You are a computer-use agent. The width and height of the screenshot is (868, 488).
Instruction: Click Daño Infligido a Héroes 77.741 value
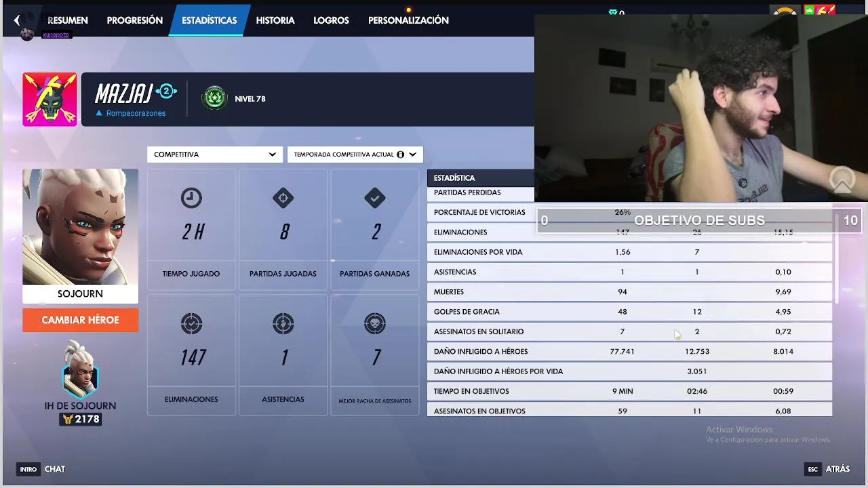point(622,352)
